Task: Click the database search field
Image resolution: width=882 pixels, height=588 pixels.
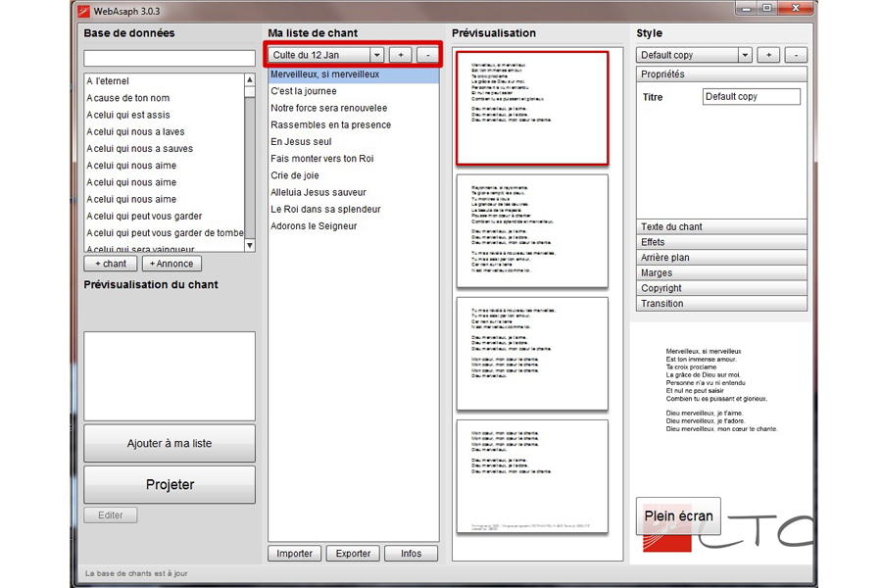Action: pyautogui.click(x=170, y=58)
